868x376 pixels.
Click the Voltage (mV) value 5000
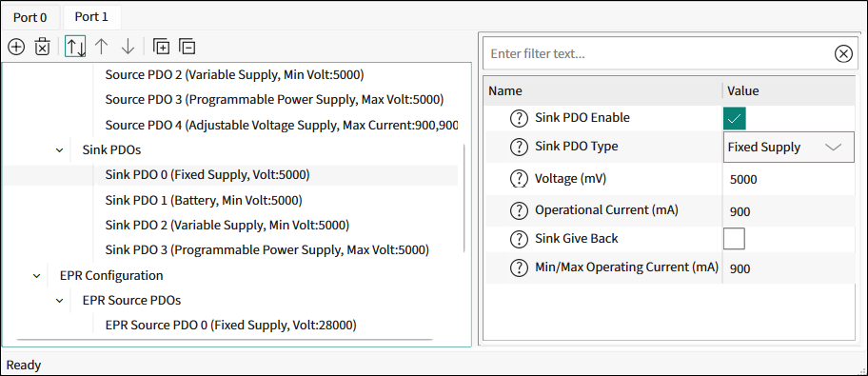coord(743,180)
